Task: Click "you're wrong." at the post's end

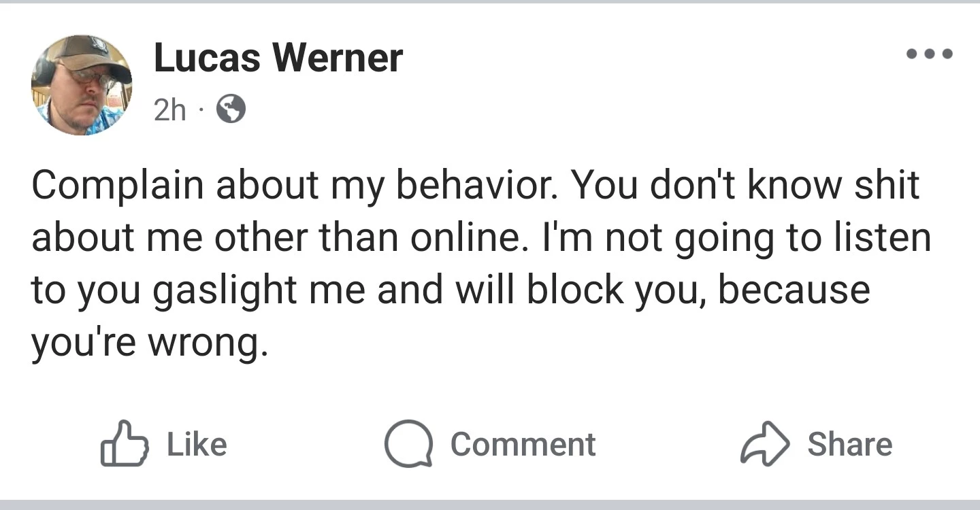Action: (146, 343)
